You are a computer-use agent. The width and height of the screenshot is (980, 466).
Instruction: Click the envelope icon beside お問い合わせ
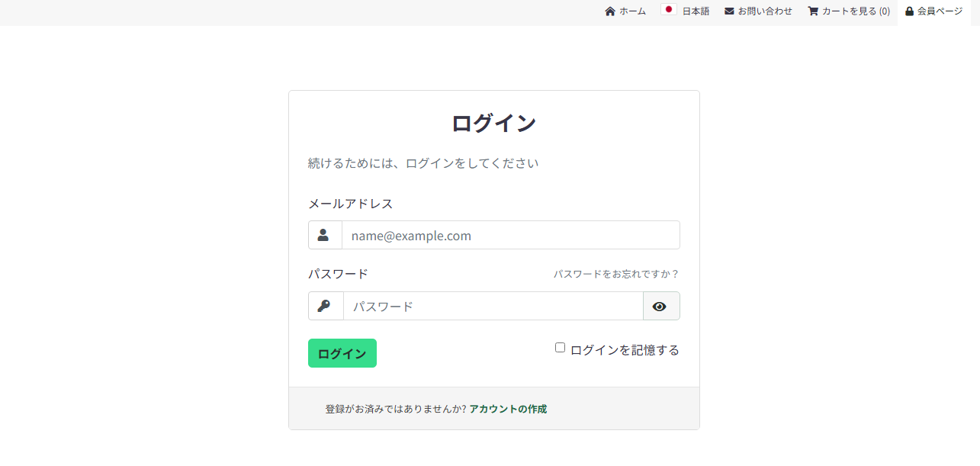click(729, 11)
